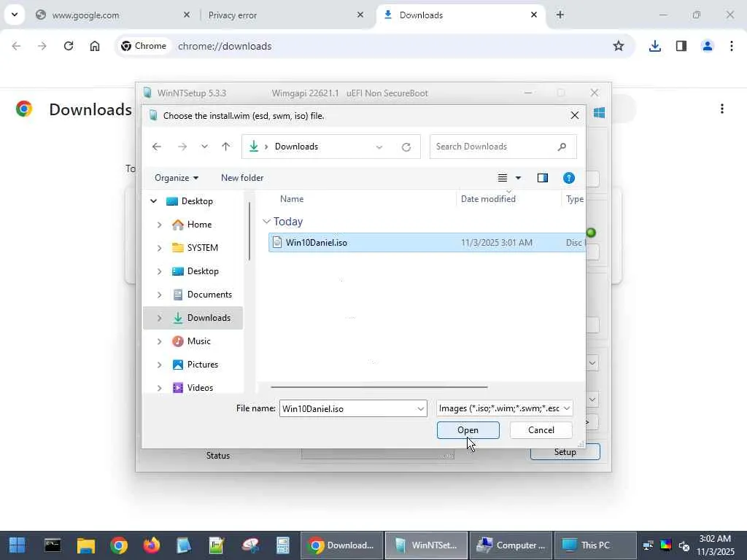
Task: Click the Open button
Action: point(468,430)
